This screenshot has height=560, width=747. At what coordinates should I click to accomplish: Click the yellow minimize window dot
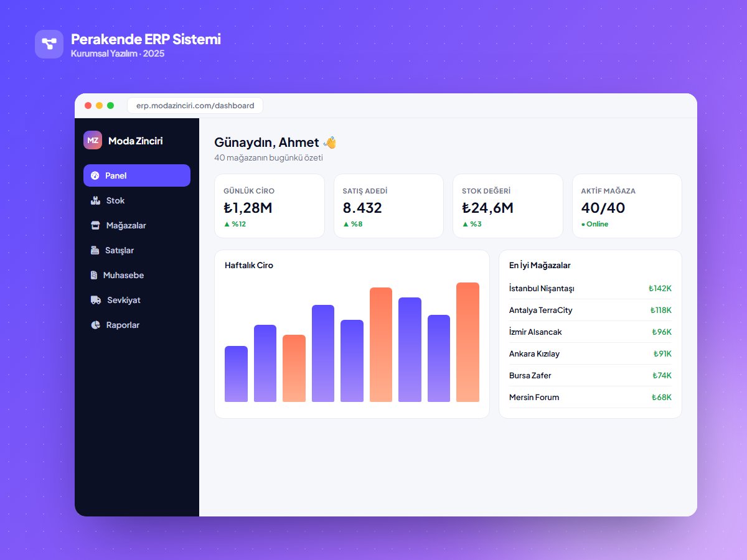click(100, 106)
